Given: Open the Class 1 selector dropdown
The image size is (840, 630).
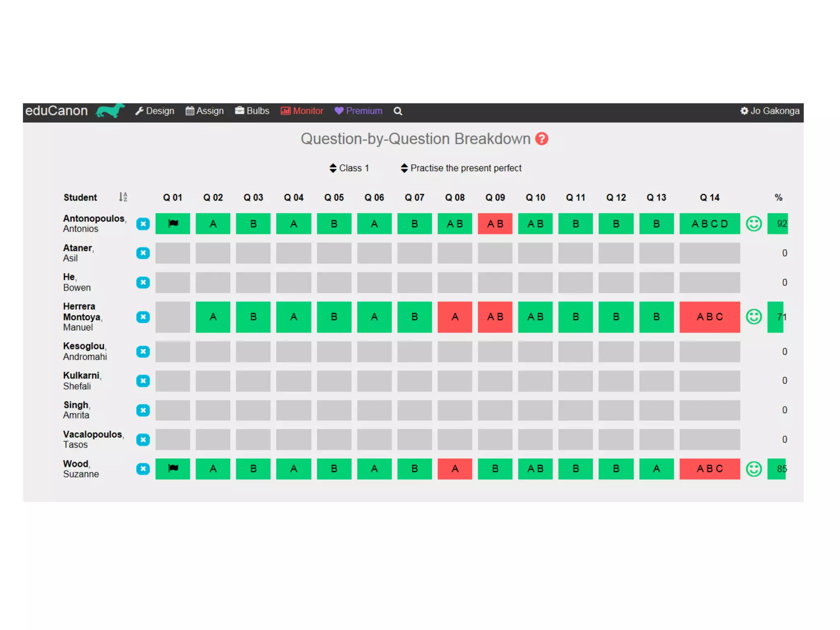Looking at the screenshot, I should [x=349, y=168].
